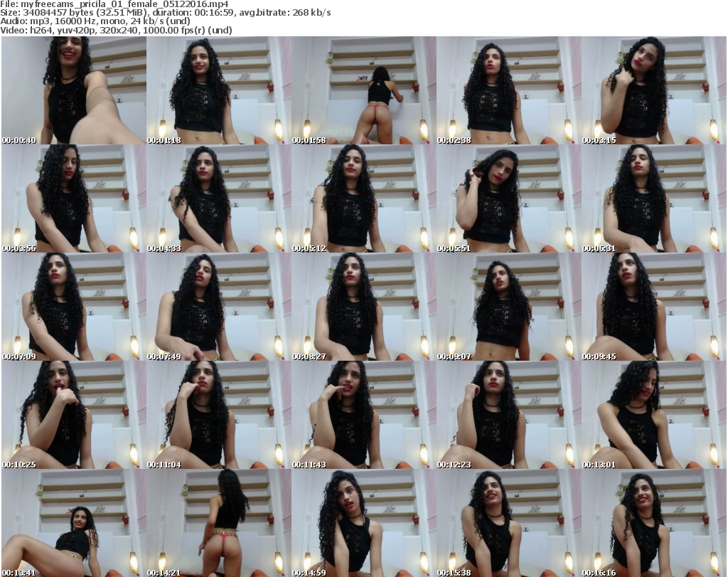Click the 'Audio: mp3, 16000 Hz' line
728x577 pixels.
pyautogui.click(x=96, y=21)
